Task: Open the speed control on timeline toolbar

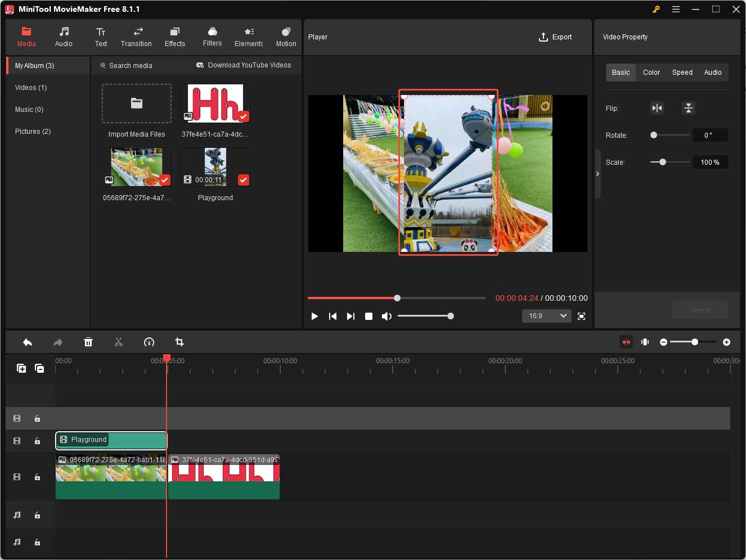Action: point(149,342)
